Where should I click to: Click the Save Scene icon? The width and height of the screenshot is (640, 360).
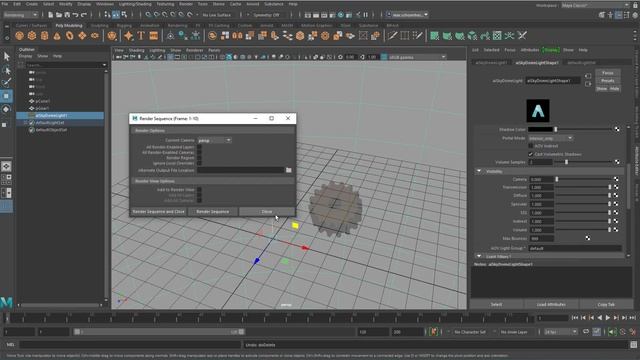67,15
